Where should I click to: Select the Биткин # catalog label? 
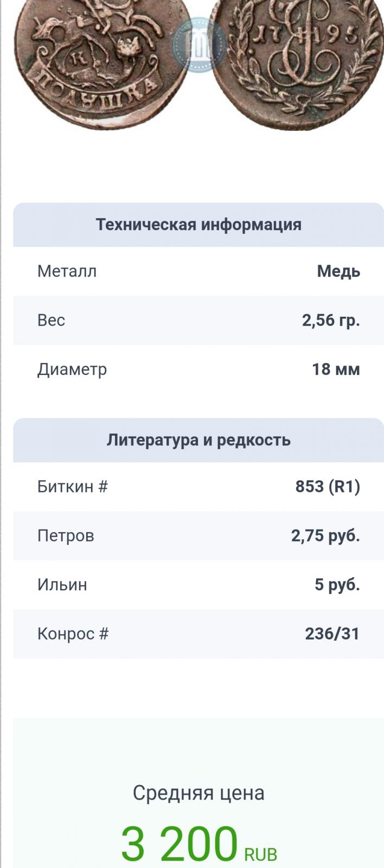(x=73, y=487)
